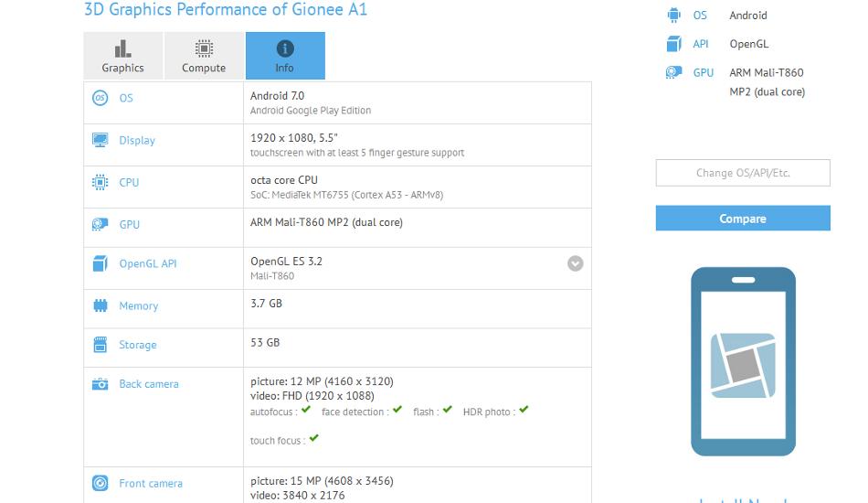Select Android Google Play Edition text
This screenshot has width=868, height=503.
311,111
